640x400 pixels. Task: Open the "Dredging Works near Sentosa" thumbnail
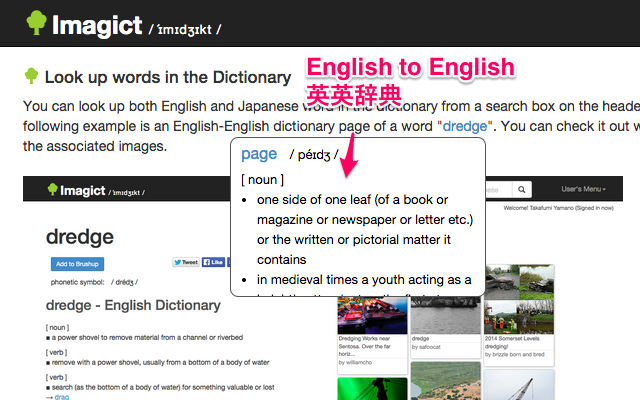click(372, 315)
